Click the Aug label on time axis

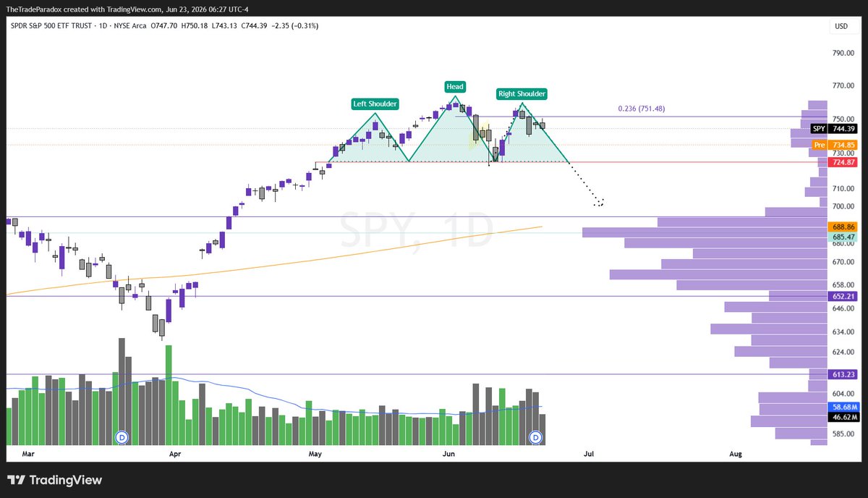(736, 454)
